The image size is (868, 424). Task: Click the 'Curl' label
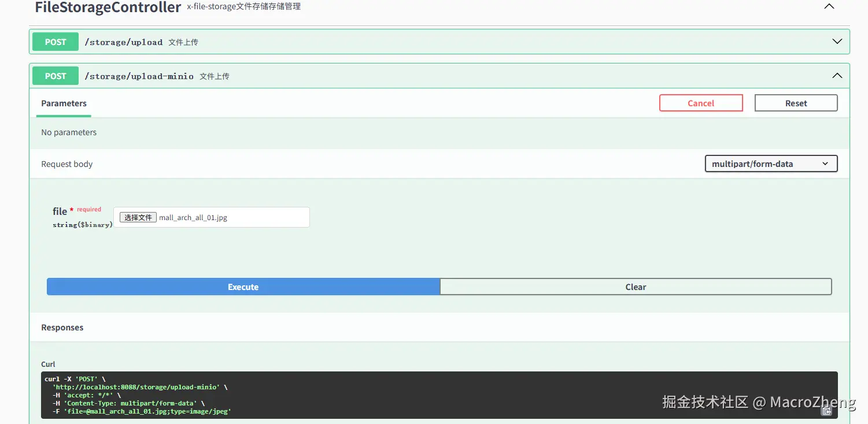(x=48, y=364)
